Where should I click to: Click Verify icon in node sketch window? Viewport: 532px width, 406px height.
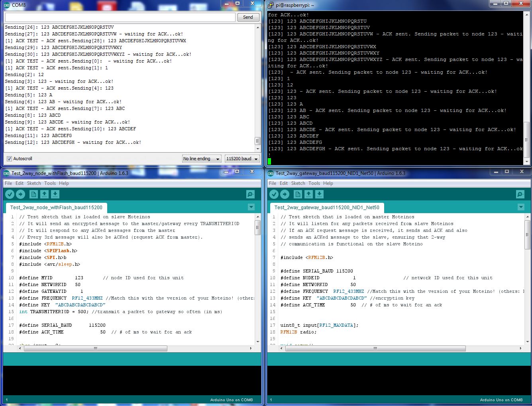(x=10, y=194)
